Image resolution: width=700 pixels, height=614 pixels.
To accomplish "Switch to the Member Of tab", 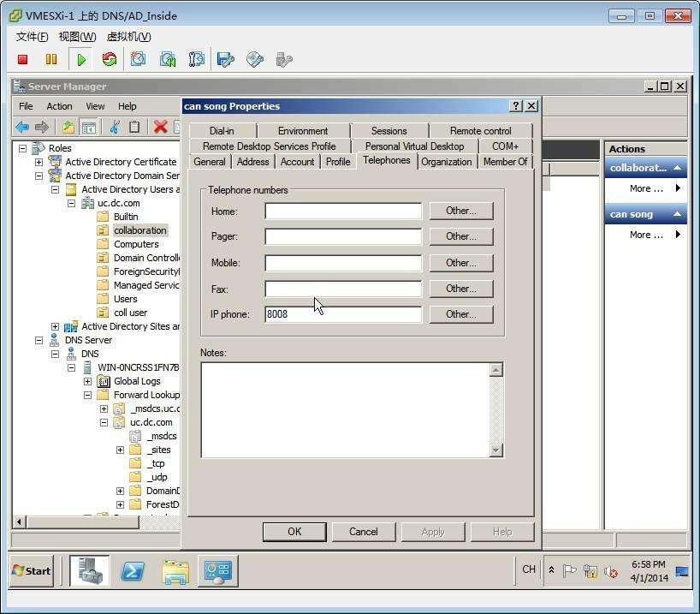I will [506, 162].
